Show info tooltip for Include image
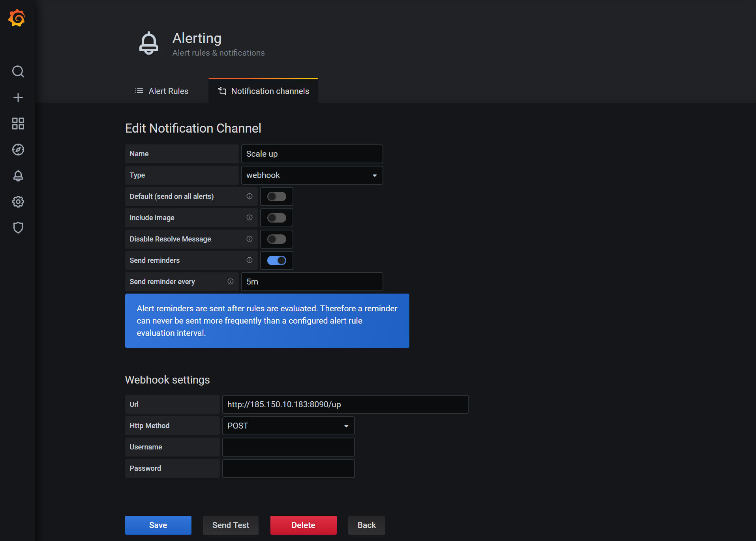This screenshot has height=541, width=756. (x=249, y=217)
